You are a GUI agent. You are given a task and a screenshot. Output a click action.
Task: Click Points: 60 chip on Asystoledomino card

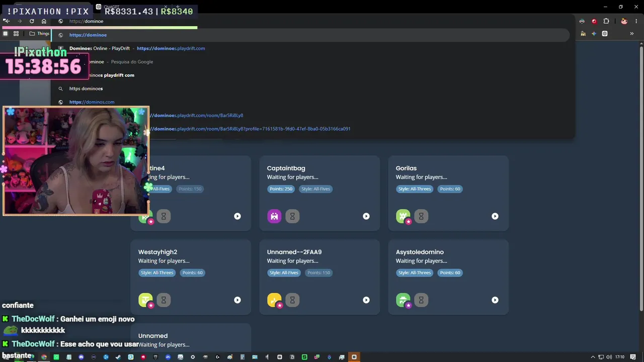[x=450, y=273]
